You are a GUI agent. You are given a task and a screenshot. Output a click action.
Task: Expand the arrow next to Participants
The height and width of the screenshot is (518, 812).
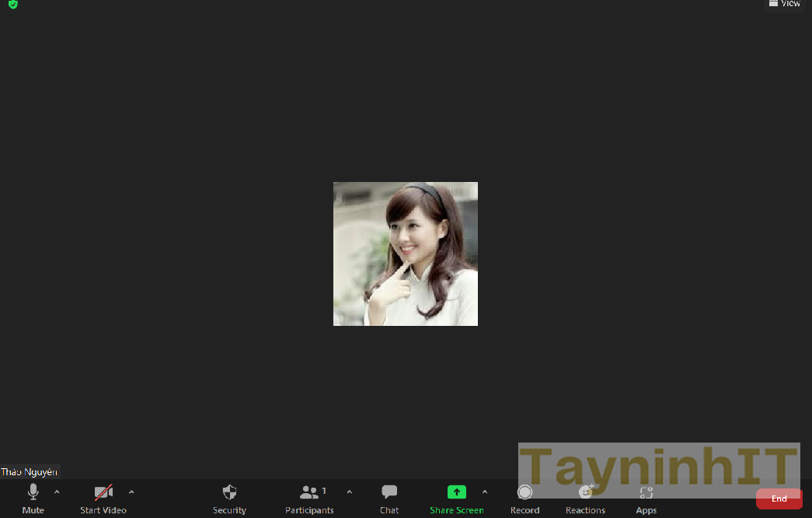pos(349,492)
